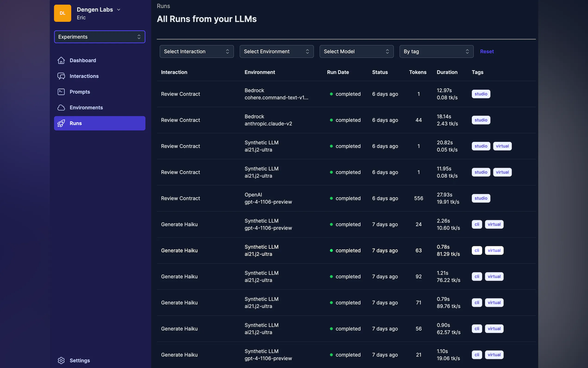The width and height of the screenshot is (588, 368).
Task: Click the Reset filters link
Action: click(x=487, y=52)
